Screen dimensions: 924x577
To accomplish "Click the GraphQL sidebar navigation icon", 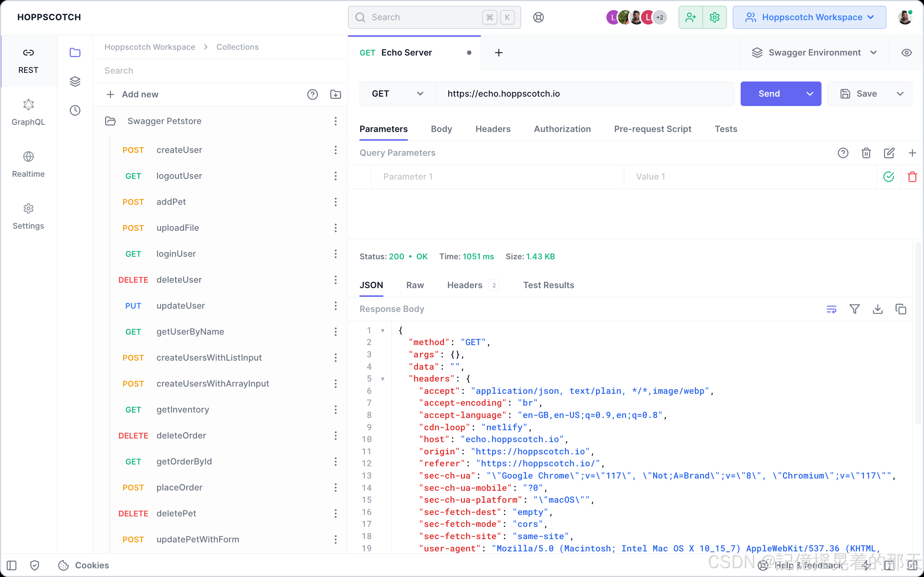I will pyautogui.click(x=29, y=104).
